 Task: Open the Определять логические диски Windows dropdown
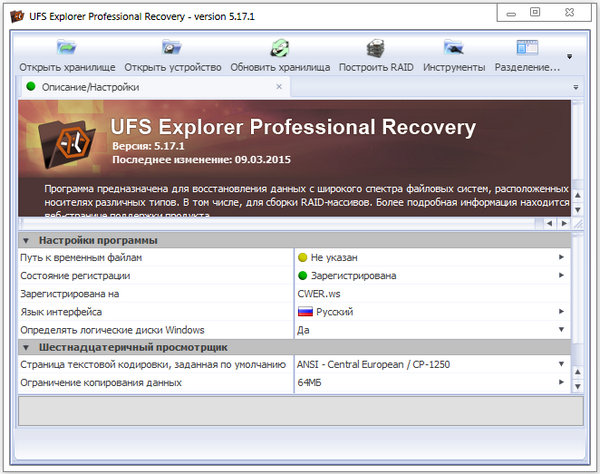[x=561, y=330]
